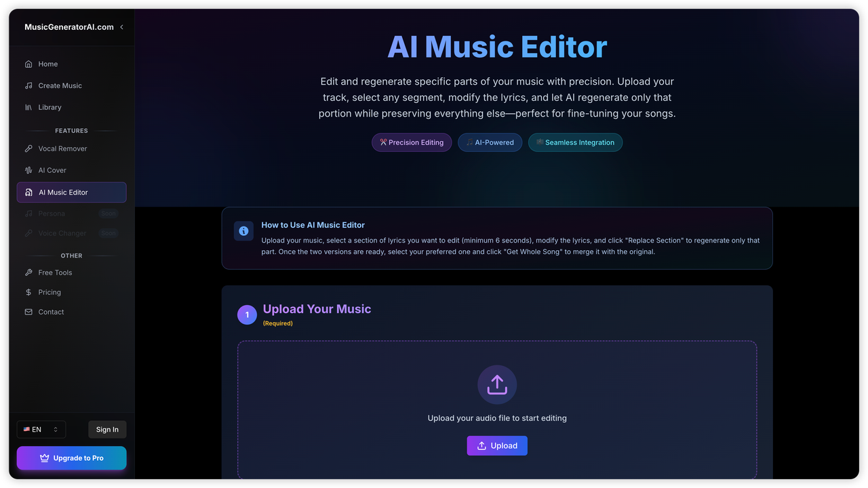Open the Library menu item
Screen dimensions: 868x488
coord(72,107)
